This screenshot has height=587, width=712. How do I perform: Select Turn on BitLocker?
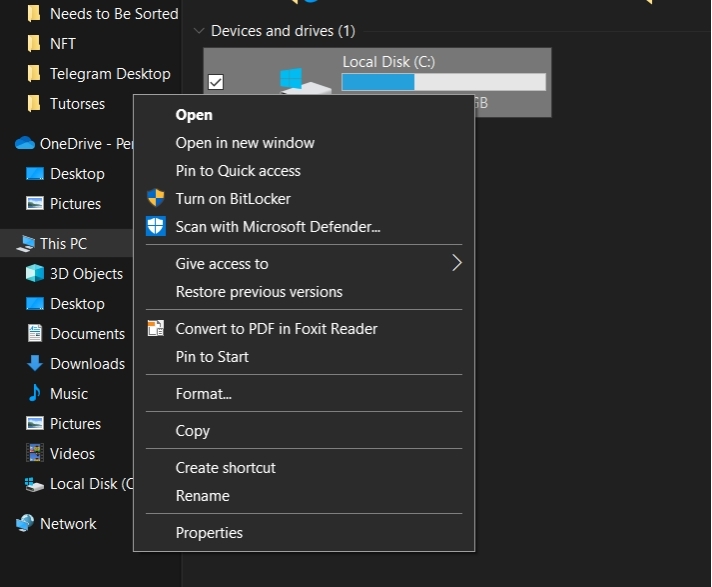point(304,198)
